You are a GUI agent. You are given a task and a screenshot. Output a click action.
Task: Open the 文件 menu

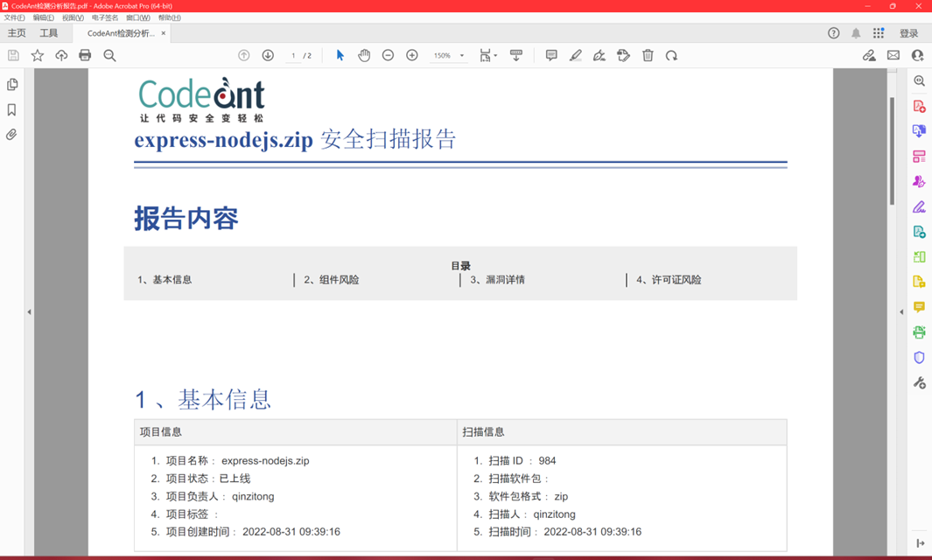click(x=14, y=17)
